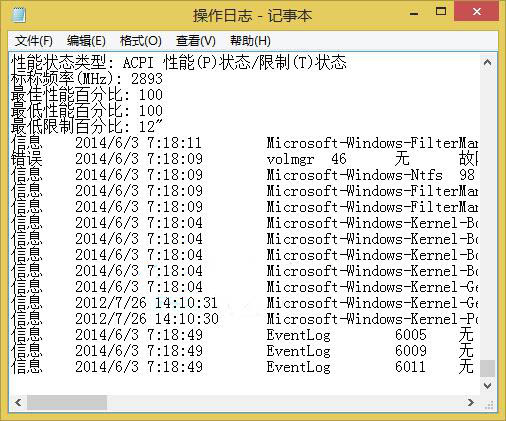Click the window resize grip corner

[x=489, y=404]
